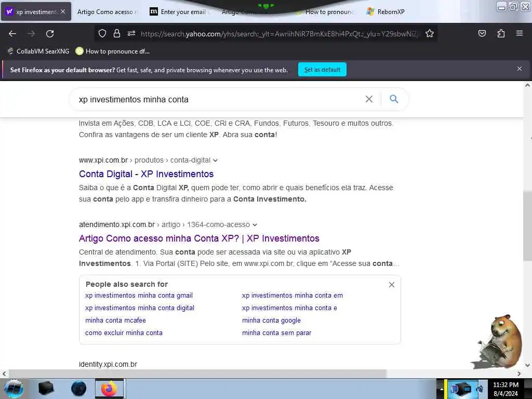Search xp investimentos minha conta em
The height and width of the screenshot is (399, 532).
click(292, 296)
